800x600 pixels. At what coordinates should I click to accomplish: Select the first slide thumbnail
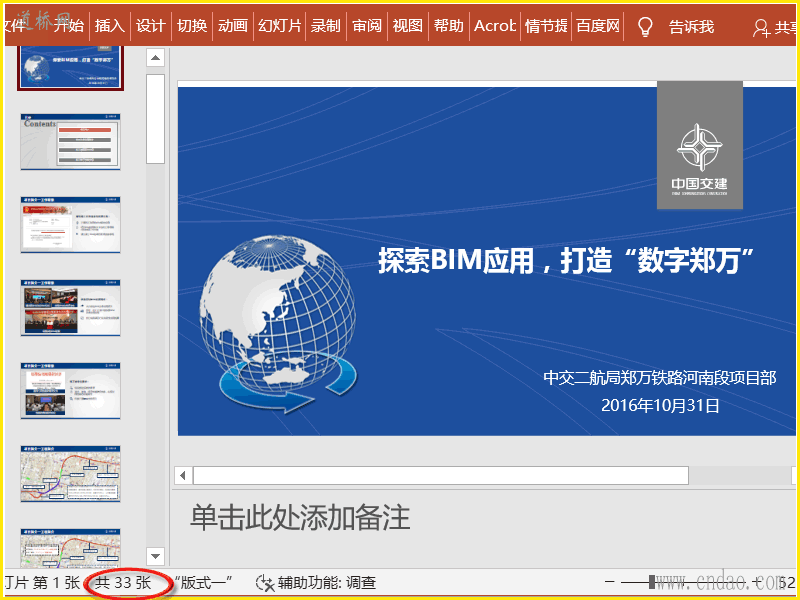point(70,66)
